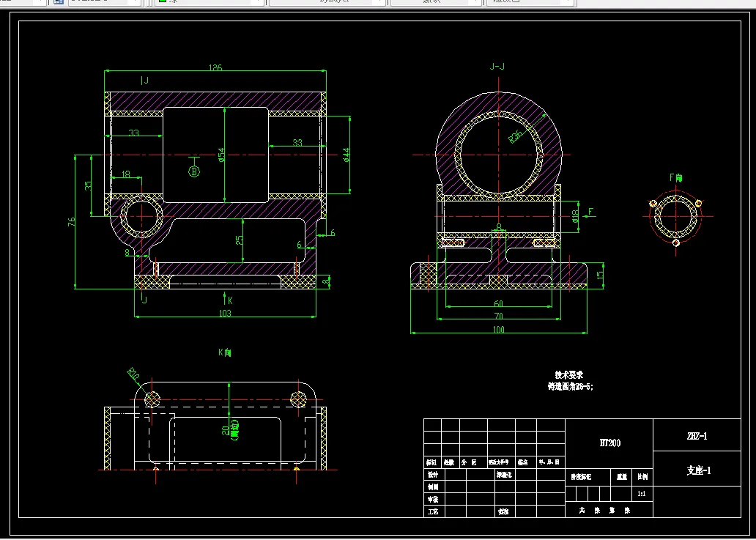The height and width of the screenshot is (540, 756).
Task: Click the 制图 row label
Action: pos(432,487)
